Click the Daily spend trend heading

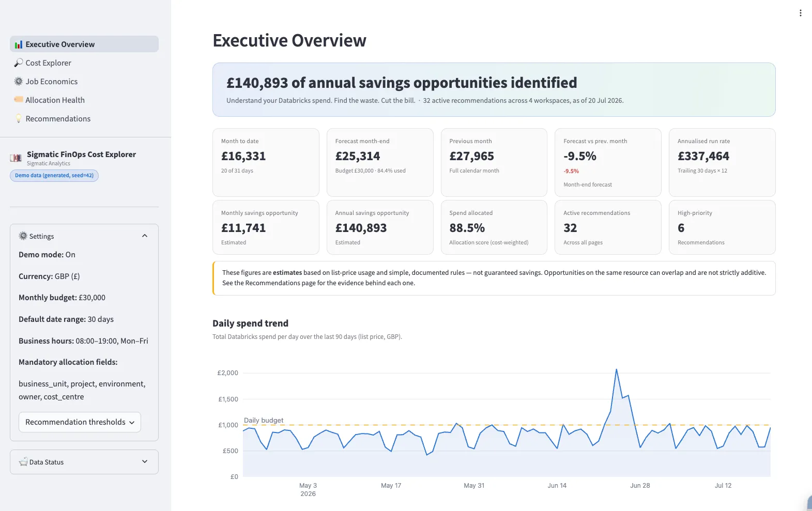tap(251, 323)
